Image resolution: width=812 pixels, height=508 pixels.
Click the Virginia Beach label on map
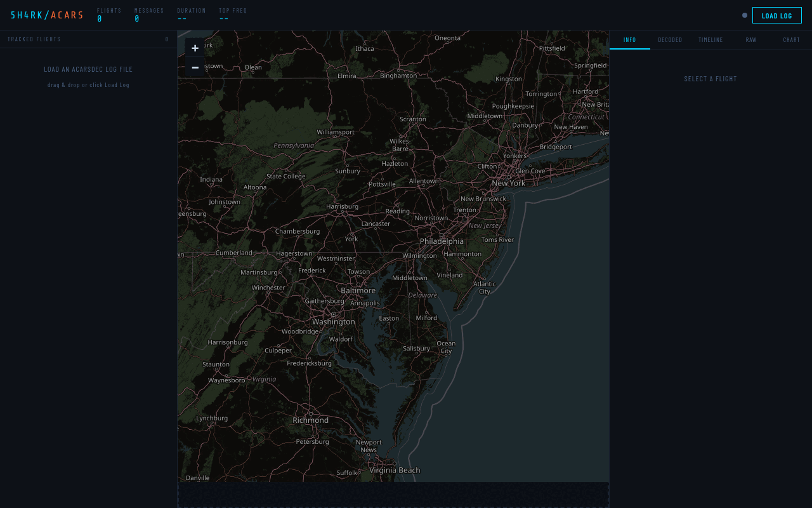coord(395,471)
